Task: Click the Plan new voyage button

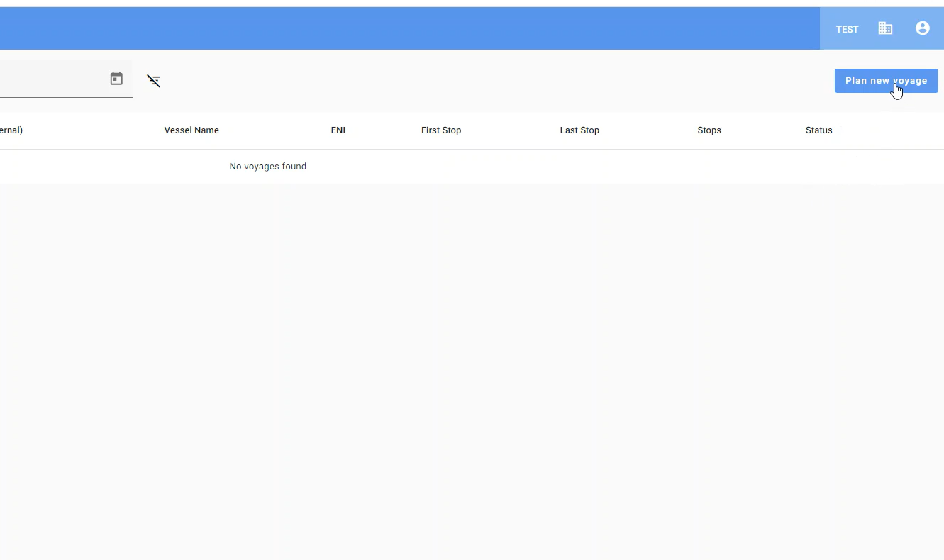Action: point(886,81)
